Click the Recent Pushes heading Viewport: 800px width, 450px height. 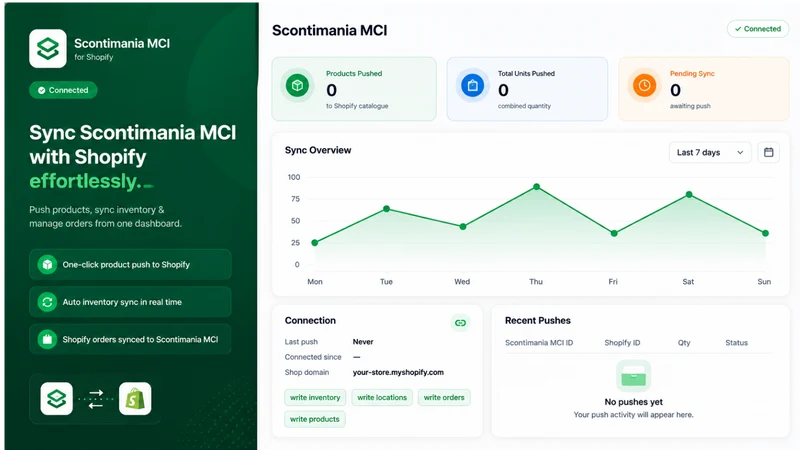[538, 320]
